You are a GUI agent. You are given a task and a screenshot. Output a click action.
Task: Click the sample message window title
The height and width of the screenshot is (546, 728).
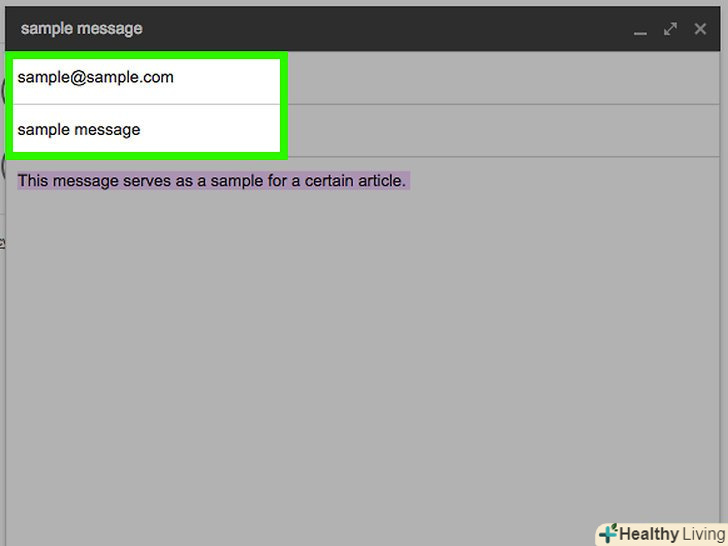[82, 29]
